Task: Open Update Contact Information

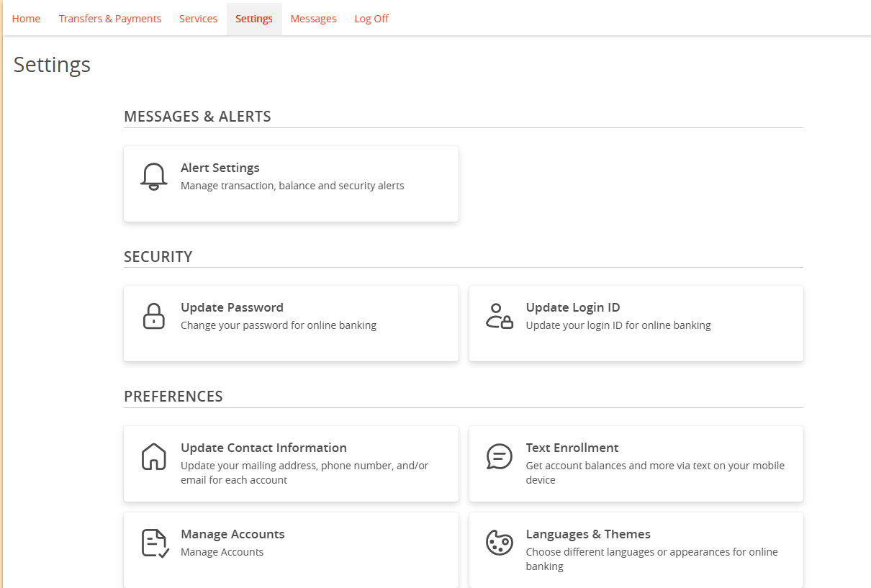Action: point(291,463)
